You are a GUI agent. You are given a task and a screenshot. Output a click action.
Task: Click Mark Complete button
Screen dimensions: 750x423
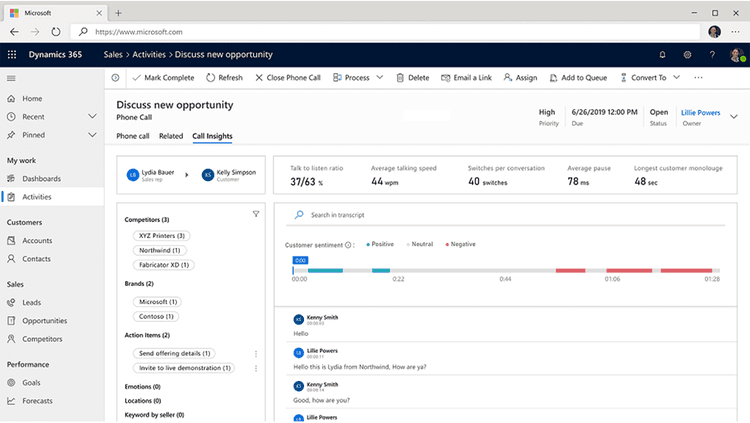[164, 78]
